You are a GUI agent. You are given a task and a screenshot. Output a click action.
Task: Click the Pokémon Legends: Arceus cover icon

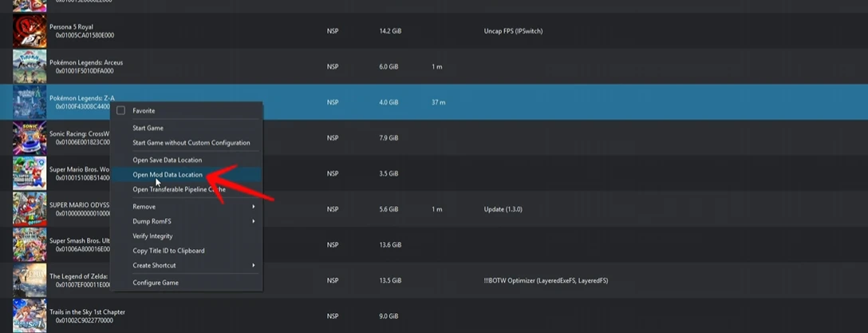pyautogui.click(x=30, y=66)
